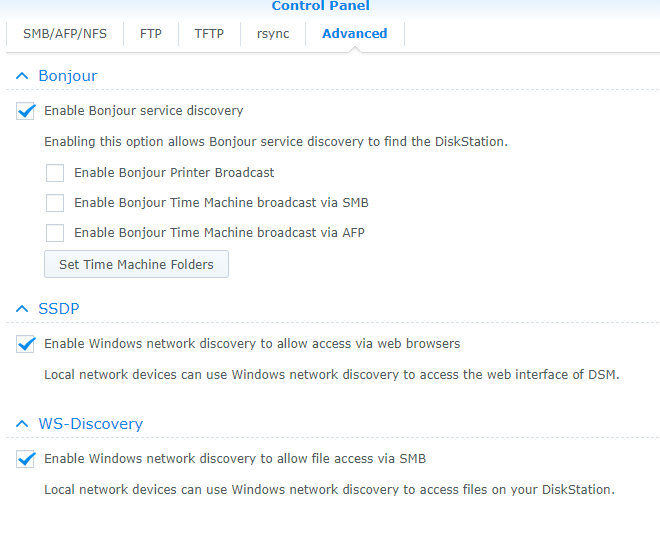Check Bonjour Time Machine broadcast via SMB
660x545 pixels.
coord(55,203)
